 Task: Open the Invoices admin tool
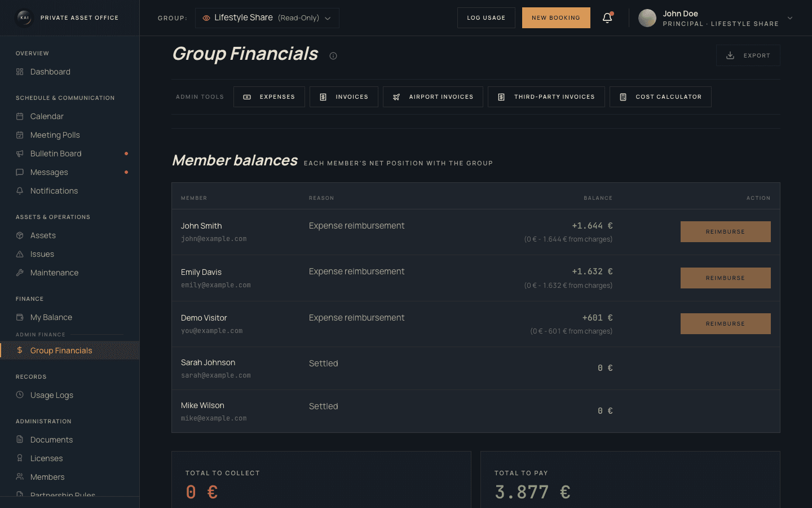tap(343, 97)
